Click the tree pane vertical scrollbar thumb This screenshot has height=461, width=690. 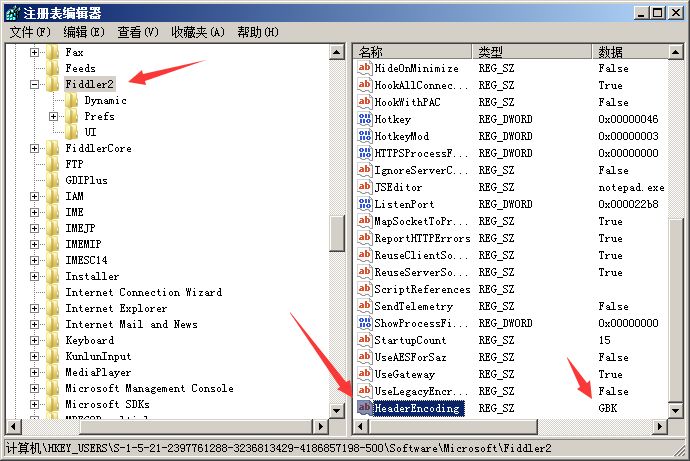(337, 232)
